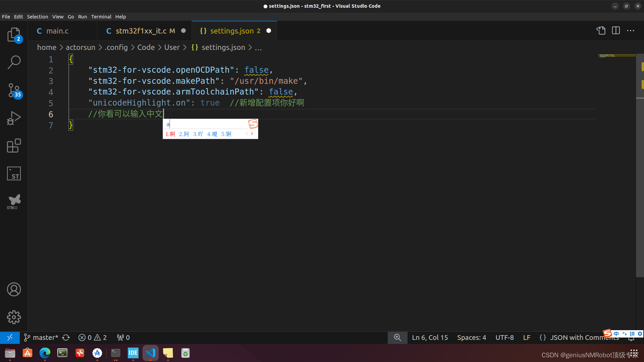The image size is (644, 362).
Task: Switch to the stm32f1xx_it.c tab
Action: [x=141, y=31]
